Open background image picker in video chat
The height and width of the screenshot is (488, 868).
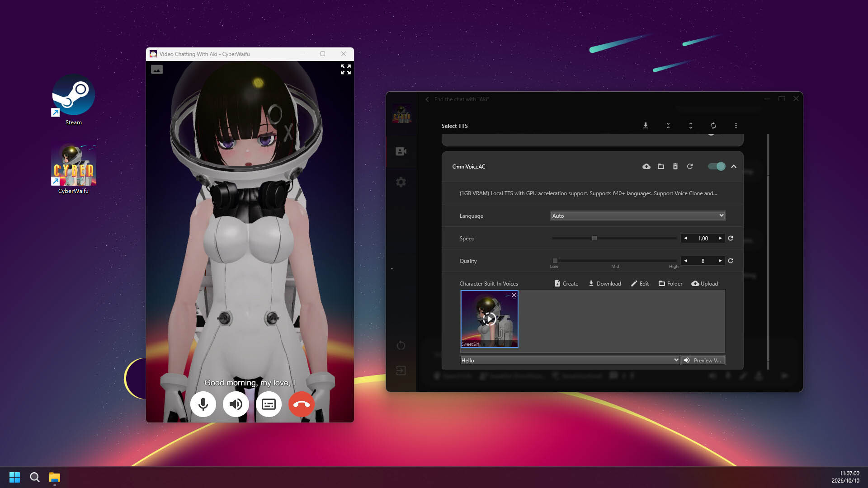pyautogui.click(x=157, y=70)
